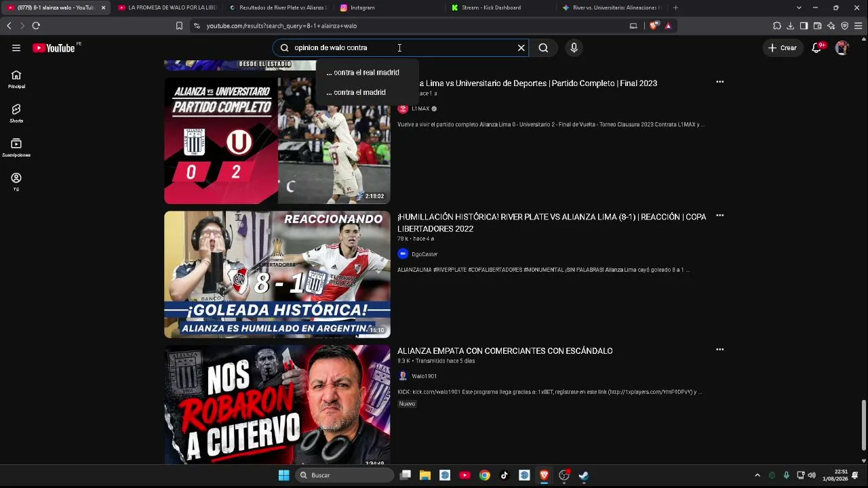Viewport: 868px width, 488px height.
Task: Open Brave Shields lion icon
Action: [654, 26]
